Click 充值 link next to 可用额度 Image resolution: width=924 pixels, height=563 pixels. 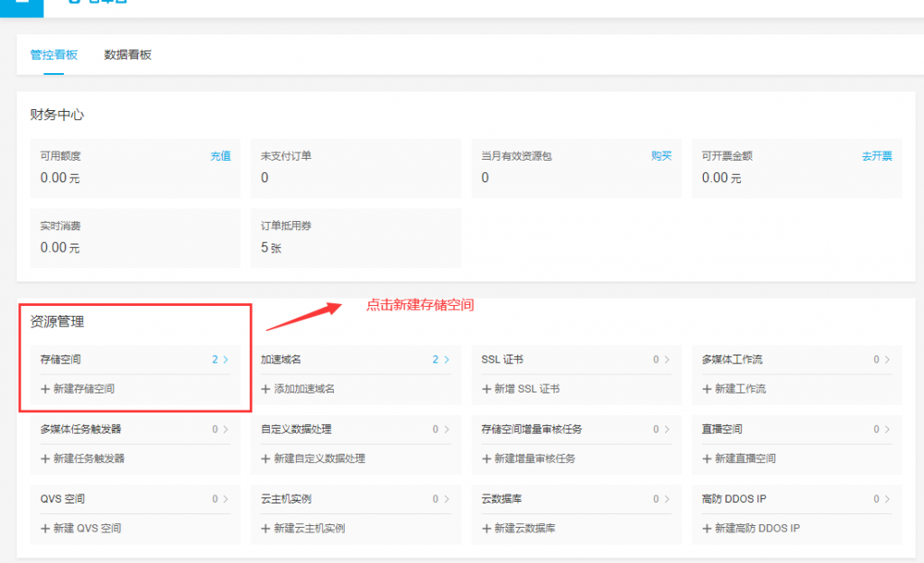(x=220, y=156)
